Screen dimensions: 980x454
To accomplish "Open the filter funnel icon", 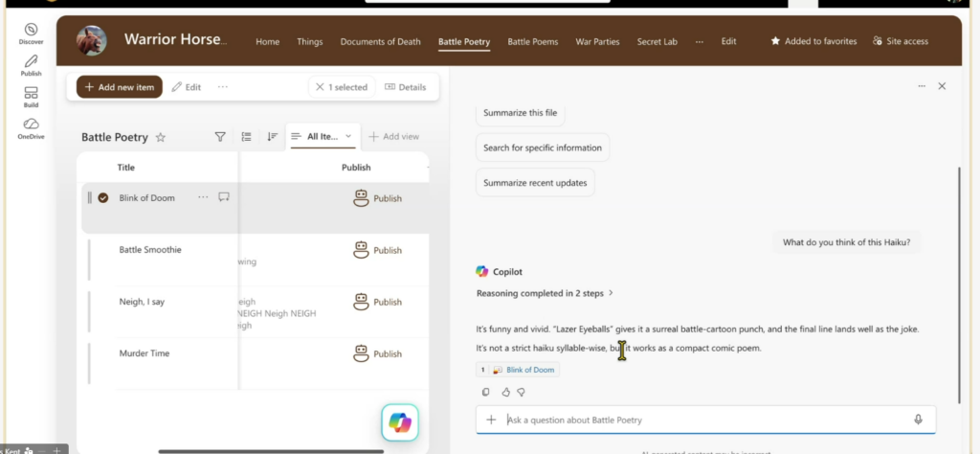I will (220, 136).
